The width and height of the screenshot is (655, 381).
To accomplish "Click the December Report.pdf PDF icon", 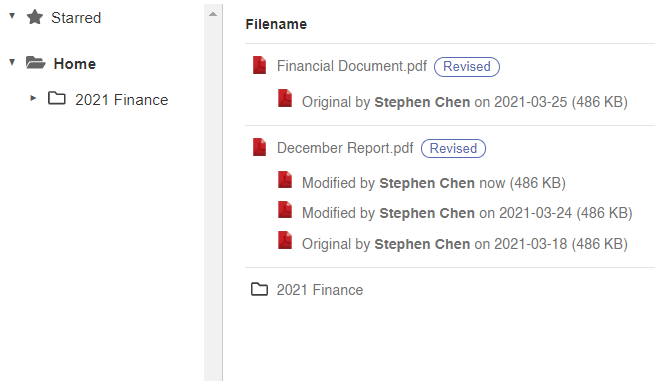I will pyautogui.click(x=259, y=147).
